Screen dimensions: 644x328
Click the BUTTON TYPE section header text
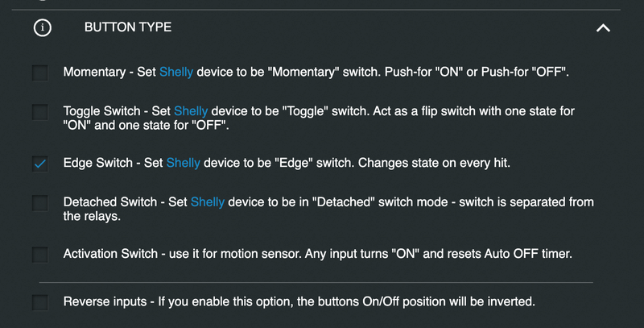(128, 27)
